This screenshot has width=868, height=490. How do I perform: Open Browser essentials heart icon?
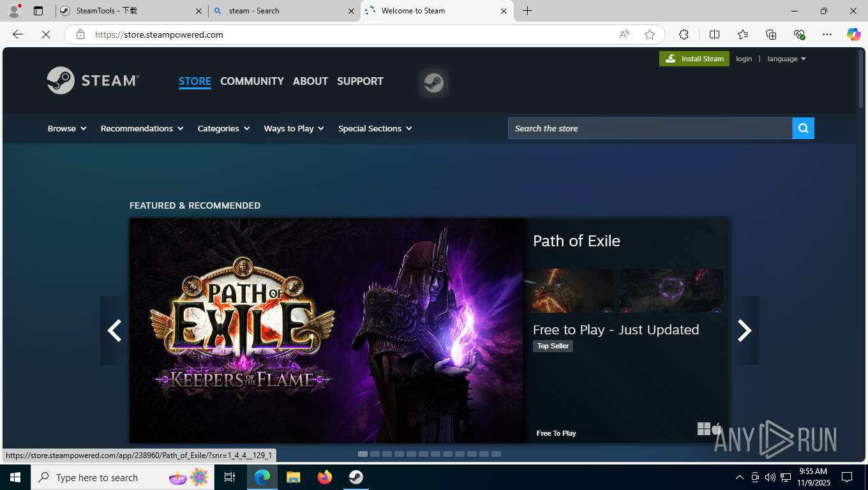click(x=799, y=34)
